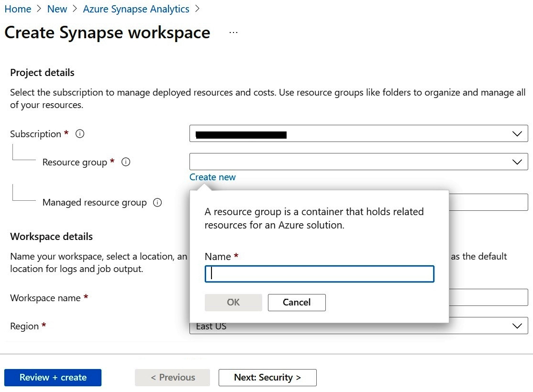This screenshot has height=392, width=533.
Task: Open the Managed resource group info icon
Action: point(157,203)
